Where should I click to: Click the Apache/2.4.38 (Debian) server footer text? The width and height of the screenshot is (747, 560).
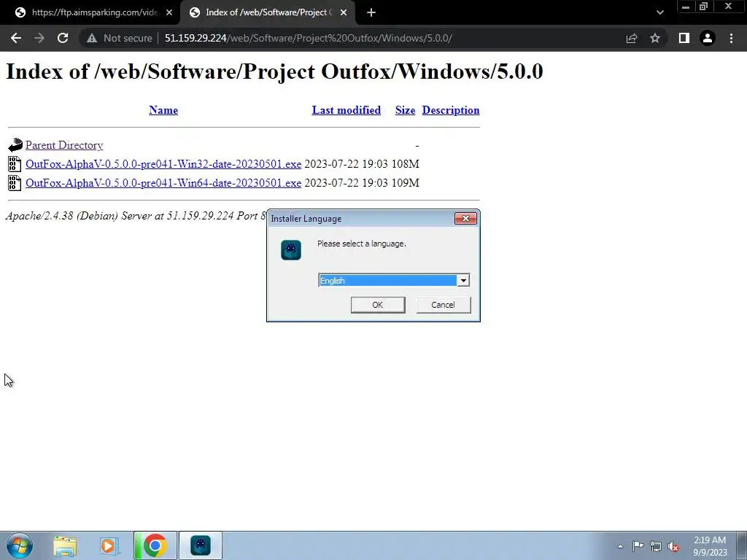136,216
